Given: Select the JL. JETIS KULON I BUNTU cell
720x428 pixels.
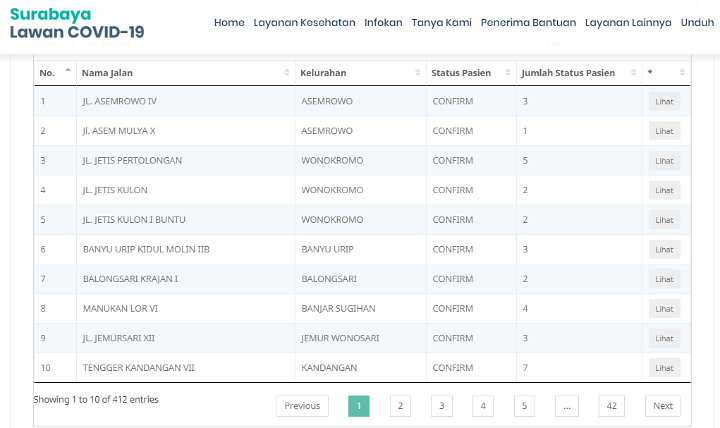Looking at the screenshot, I should pyautogui.click(x=186, y=220).
